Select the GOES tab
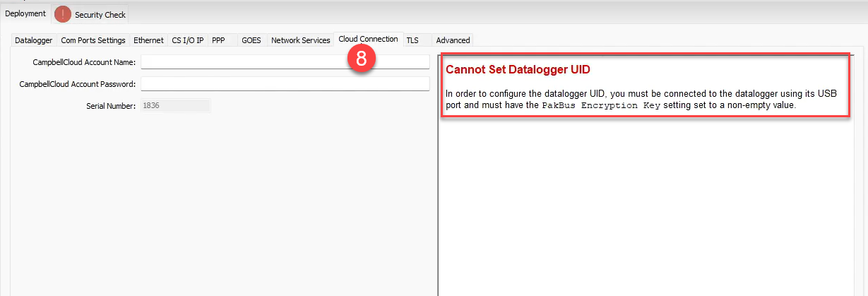Screen dimensions: 868x296 click(251, 40)
